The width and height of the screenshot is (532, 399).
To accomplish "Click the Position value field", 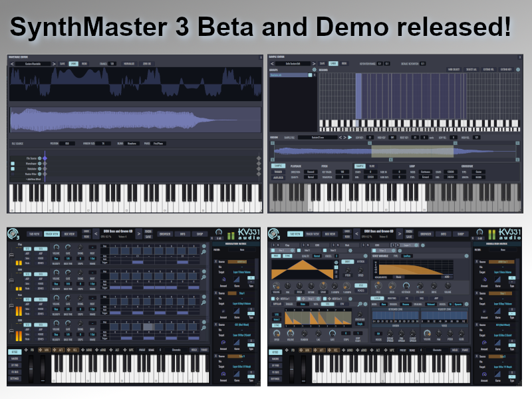I will [67, 144].
